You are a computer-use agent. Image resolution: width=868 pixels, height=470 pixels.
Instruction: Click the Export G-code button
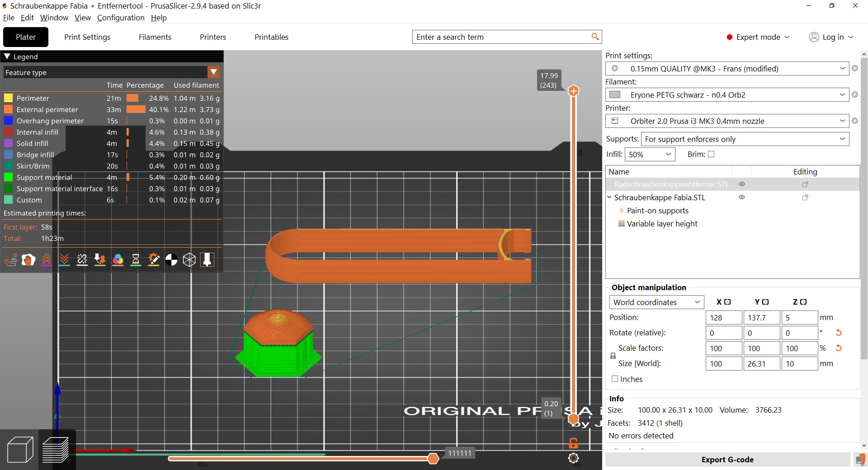tap(727, 460)
